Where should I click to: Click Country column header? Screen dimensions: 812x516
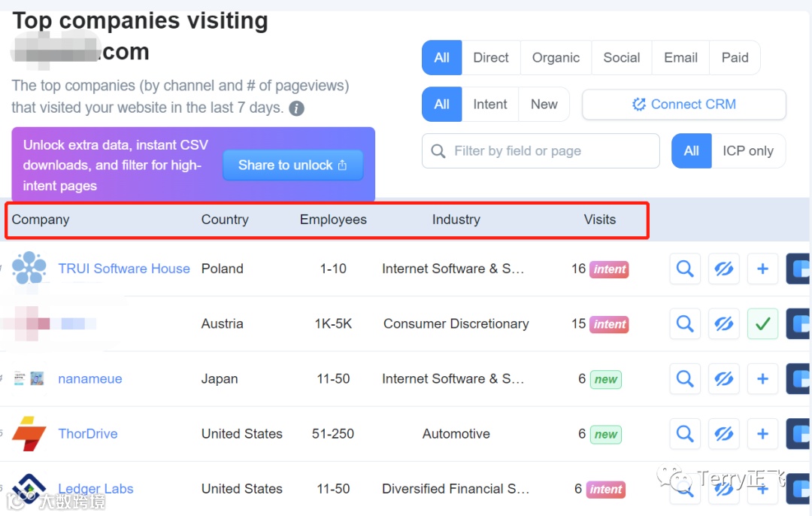[x=225, y=220]
